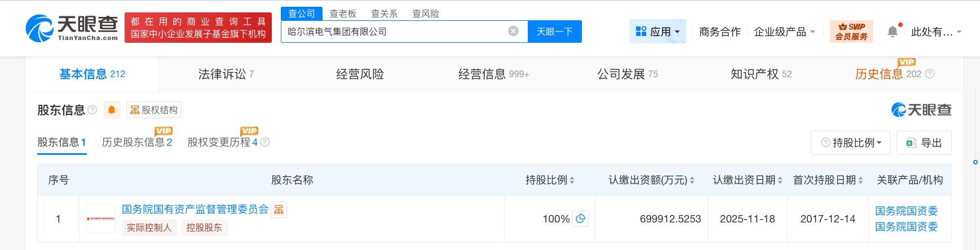Open the 企业级产品 dropdown
This screenshot has height=250, width=980.
[784, 32]
